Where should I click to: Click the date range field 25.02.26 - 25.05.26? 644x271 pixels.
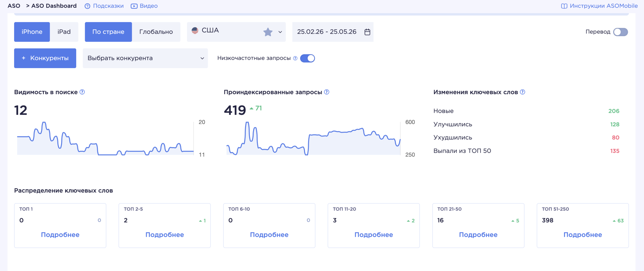[333, 32]
